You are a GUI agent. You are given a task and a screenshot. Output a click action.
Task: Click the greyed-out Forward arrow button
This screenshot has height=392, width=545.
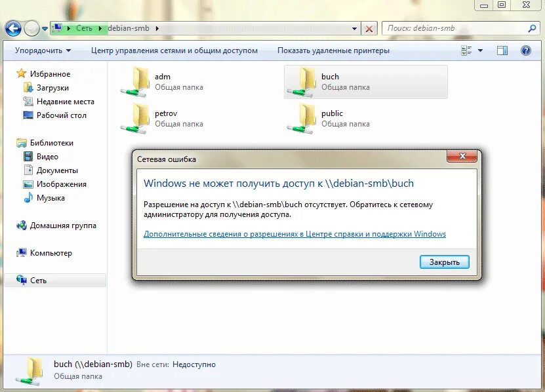[x=31, y=28]
